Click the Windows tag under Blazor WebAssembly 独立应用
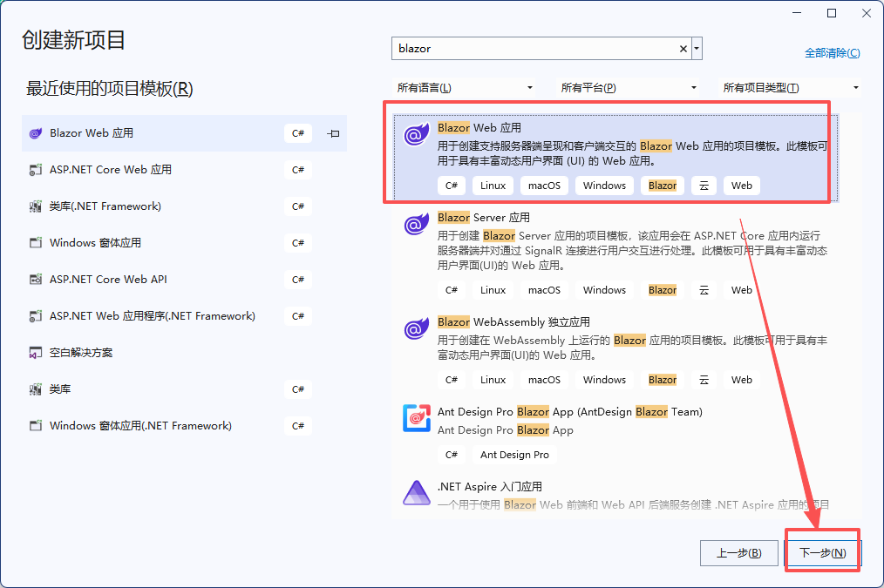This screenshot has height=588, width=884. [x=604, y=380]
